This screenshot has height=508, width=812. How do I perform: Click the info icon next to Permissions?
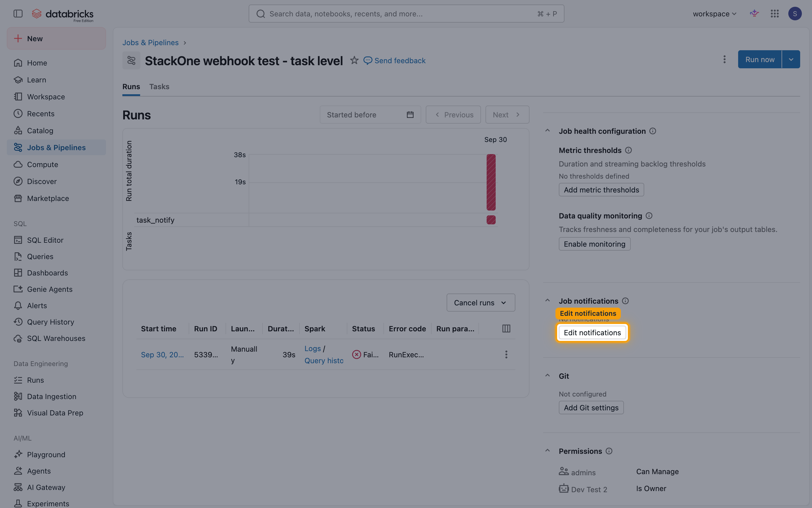coord(609,451)
